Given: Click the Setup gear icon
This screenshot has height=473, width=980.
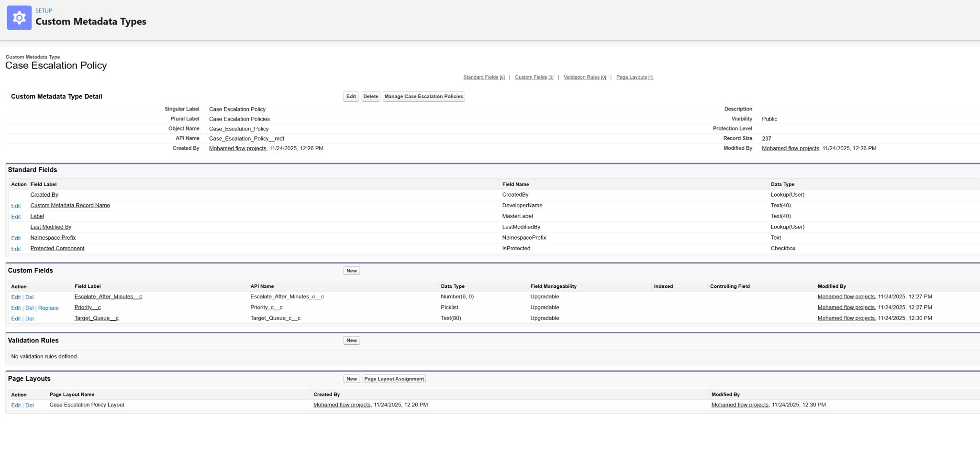Looking at the screenshot, I should 19,18.
